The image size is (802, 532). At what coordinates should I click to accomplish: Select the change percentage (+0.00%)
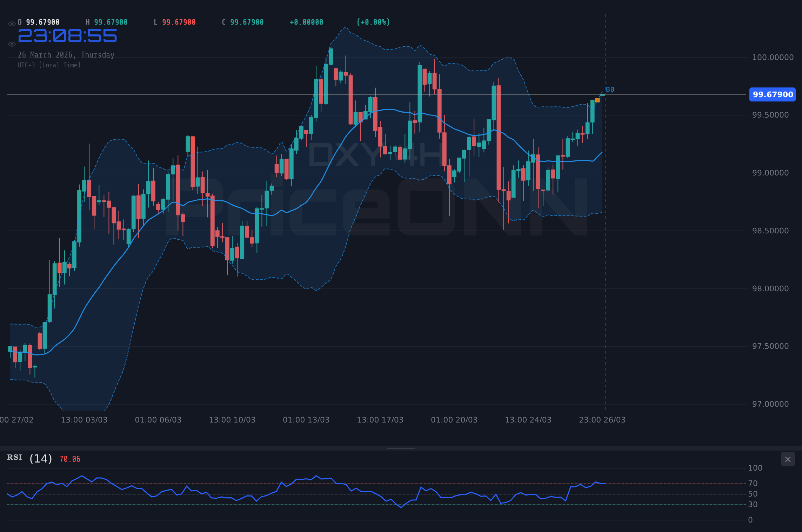click(373, 22)
